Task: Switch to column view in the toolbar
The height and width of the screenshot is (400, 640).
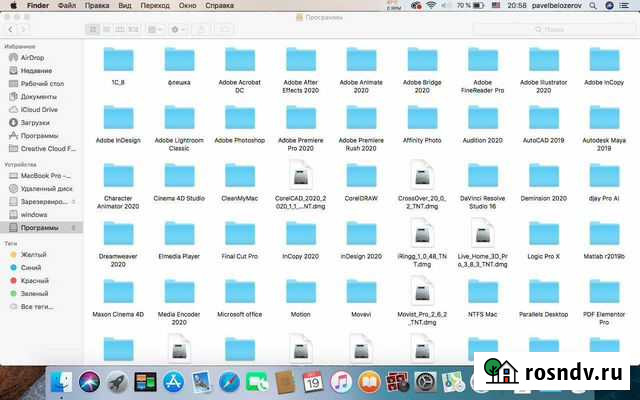Action: tap(120, 30)
